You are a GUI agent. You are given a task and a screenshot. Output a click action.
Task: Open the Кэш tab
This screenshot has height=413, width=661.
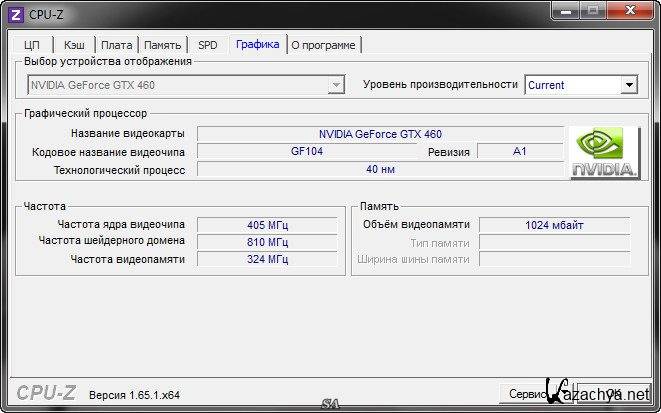(x=74, y=45)
